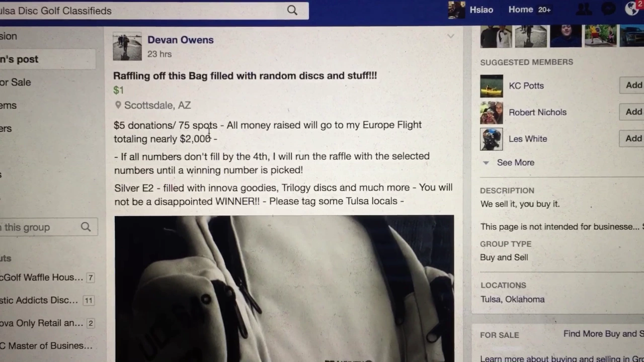Click Devan Owens profile thumbnail

(x=127, y=47)
